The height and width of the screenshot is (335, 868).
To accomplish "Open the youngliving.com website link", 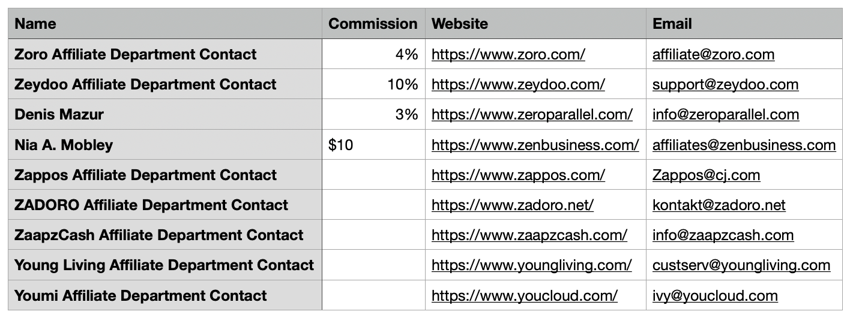I will coord(531,265).
